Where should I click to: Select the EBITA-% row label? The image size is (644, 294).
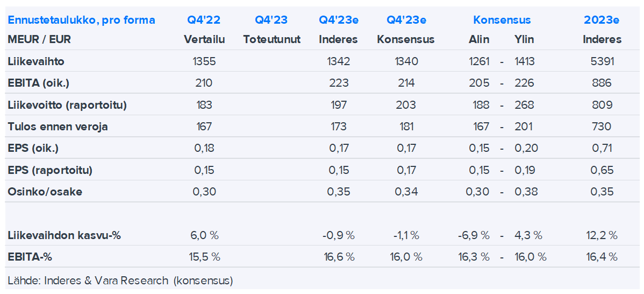(x=30, y=257)
